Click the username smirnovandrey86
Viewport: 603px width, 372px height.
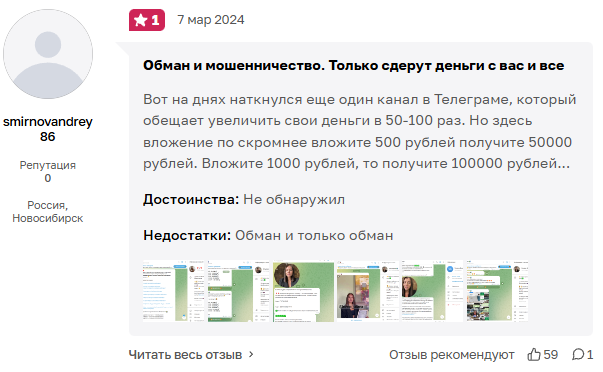48,129
